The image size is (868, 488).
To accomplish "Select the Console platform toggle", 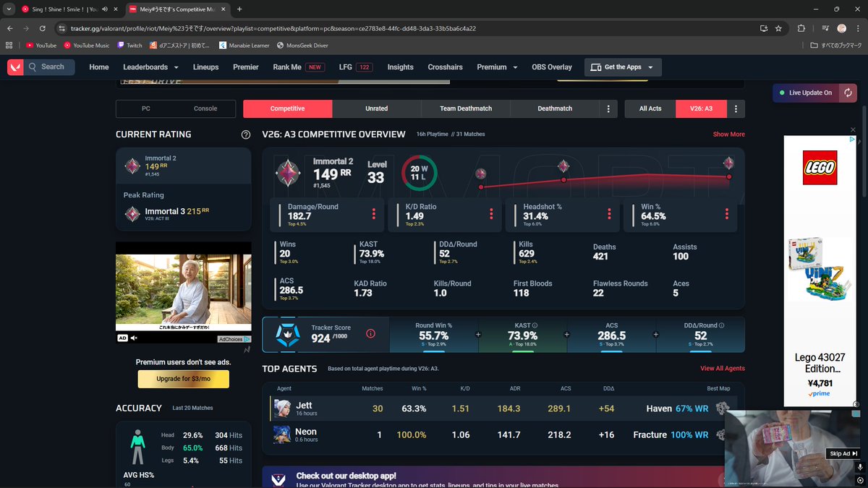I will (205, 108).
